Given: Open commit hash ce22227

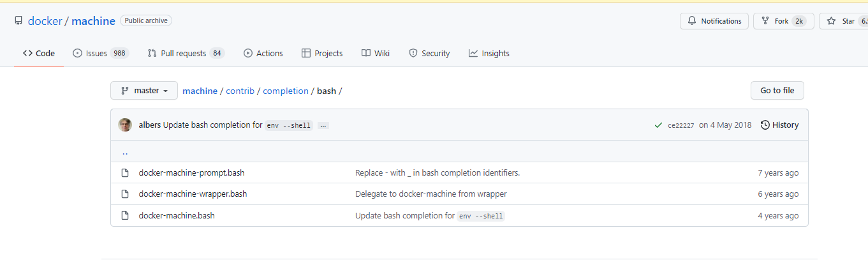Looking at the screenshot, I should click(x=680, y=126).
